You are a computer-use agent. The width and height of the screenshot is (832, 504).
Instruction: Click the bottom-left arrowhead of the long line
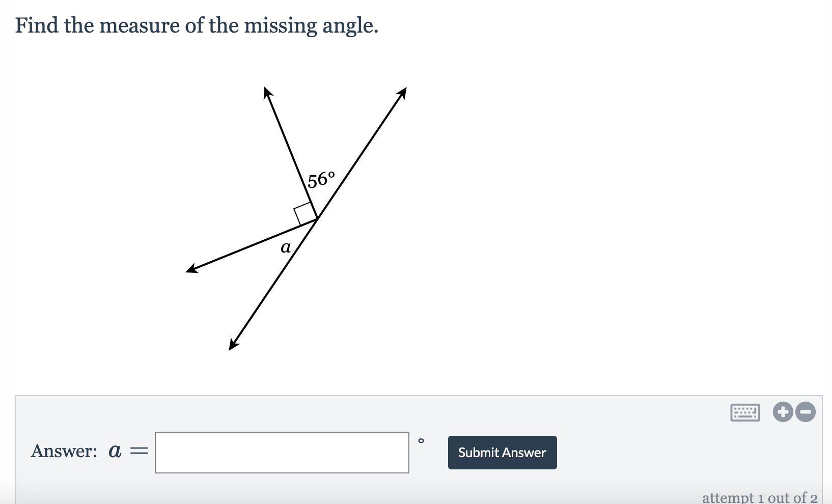coord(234,344)
